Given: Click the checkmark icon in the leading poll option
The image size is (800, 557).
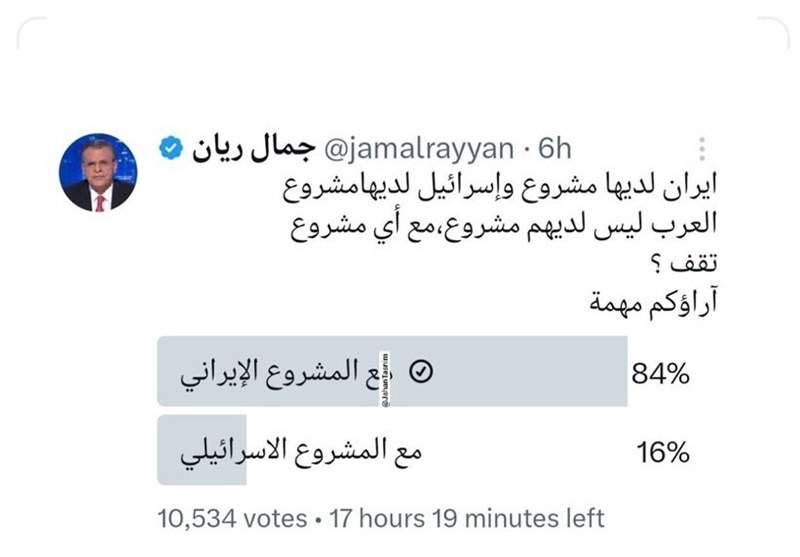Looking at the screenshot, I should 421,372.
